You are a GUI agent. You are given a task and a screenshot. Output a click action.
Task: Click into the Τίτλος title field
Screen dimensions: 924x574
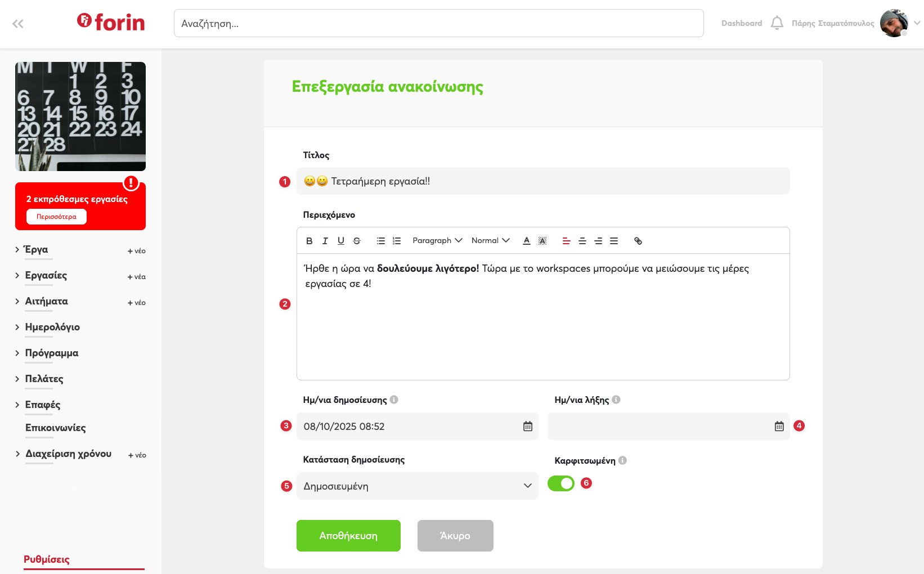(x=543, y=181)
